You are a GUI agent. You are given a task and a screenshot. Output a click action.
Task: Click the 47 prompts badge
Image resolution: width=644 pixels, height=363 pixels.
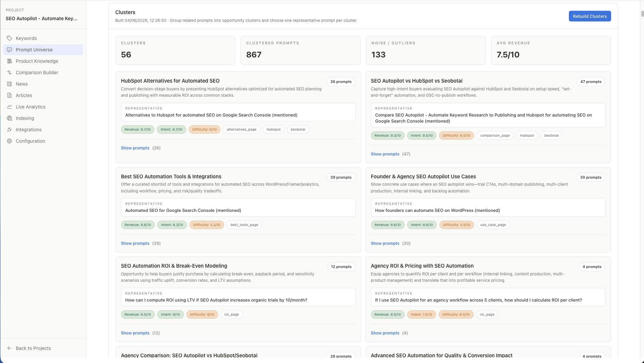point(591,82)
